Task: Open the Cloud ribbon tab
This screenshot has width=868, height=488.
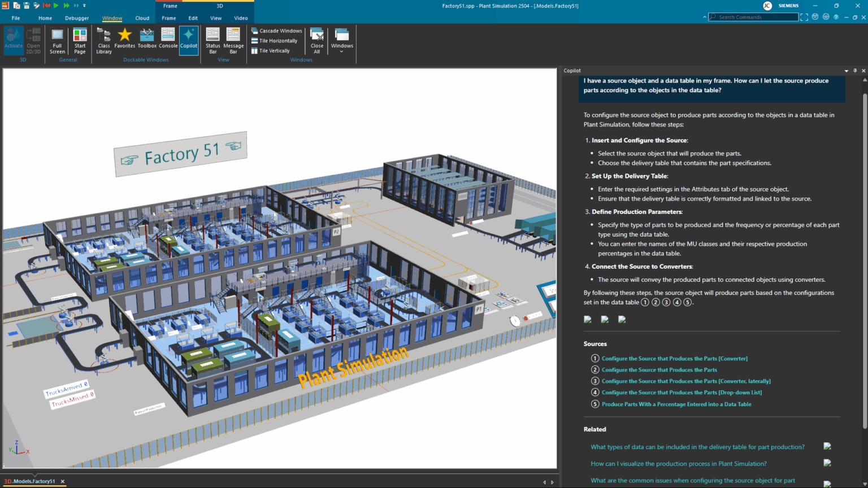Action: point(142,18)
